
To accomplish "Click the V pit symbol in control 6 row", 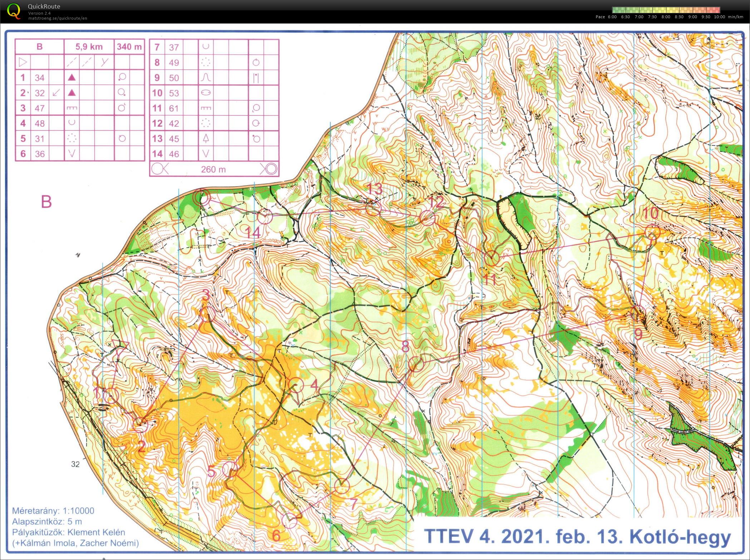I will click(72, 154).
